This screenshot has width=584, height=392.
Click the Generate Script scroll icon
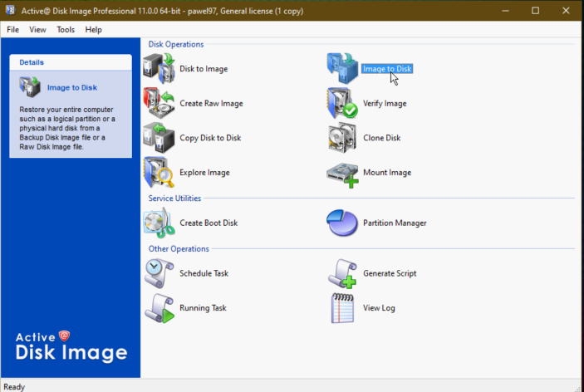click(x=342, y=273)
